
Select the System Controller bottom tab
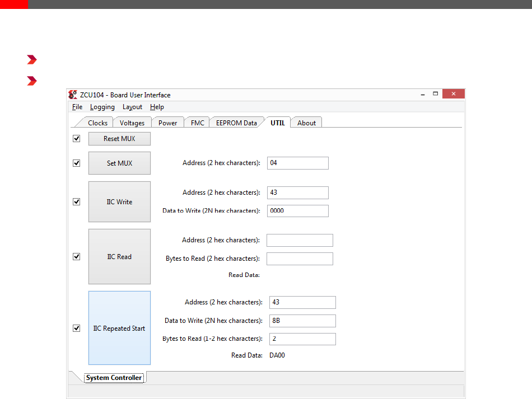coord(114,378)
